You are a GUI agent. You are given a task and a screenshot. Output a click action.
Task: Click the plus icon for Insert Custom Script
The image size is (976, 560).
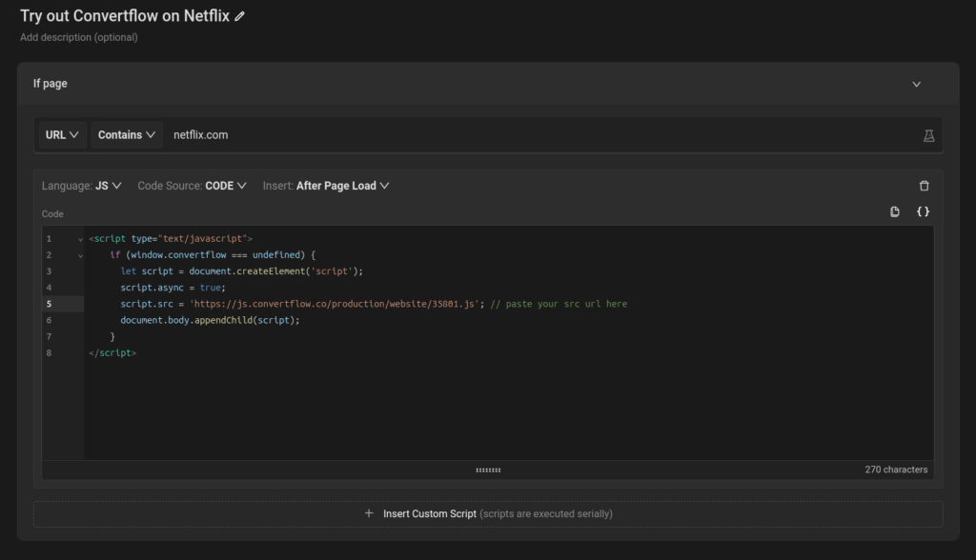(x=369, y=513)
